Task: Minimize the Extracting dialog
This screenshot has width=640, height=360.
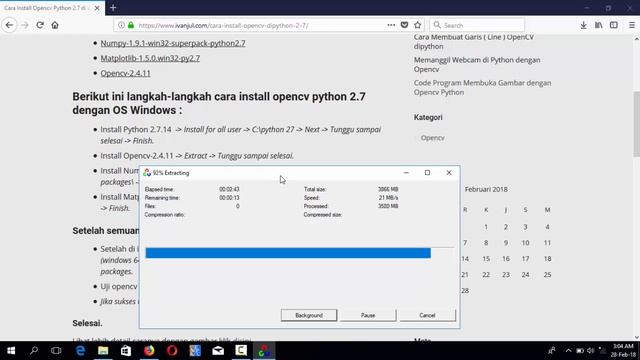Action: (406, 173)
